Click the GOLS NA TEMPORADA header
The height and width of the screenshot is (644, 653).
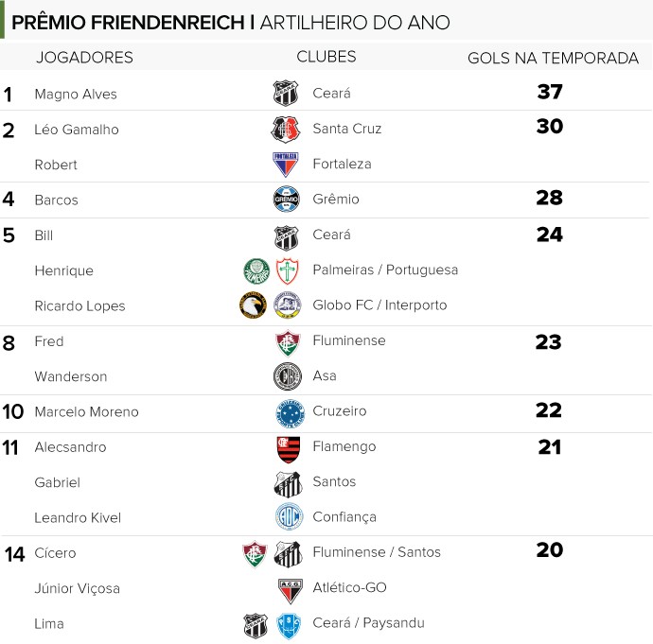coord(553,59)
